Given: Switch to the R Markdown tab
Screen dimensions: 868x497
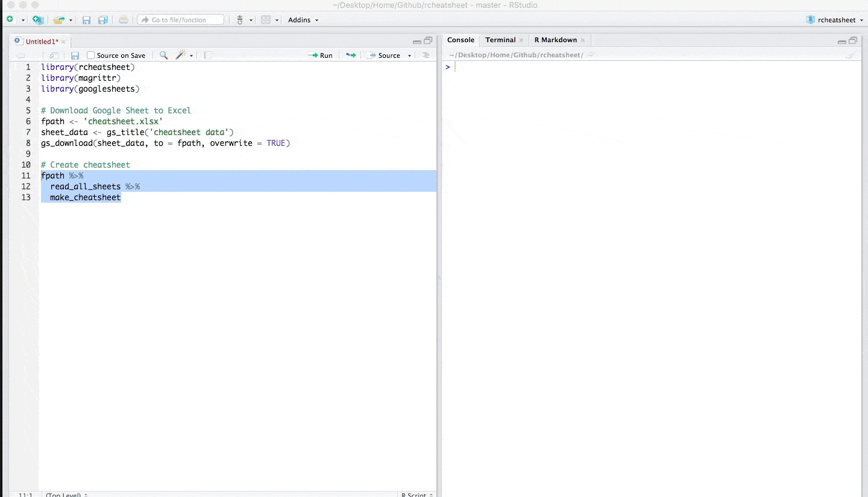Looking at the screenshot, I should (x=555, y=40).
